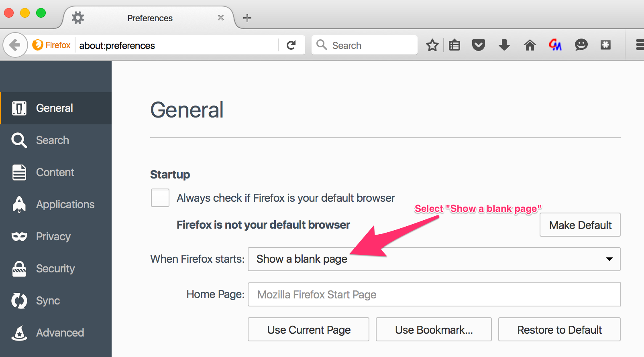
Task: Click the back arrow navigation button
Action: coord(15,45)
